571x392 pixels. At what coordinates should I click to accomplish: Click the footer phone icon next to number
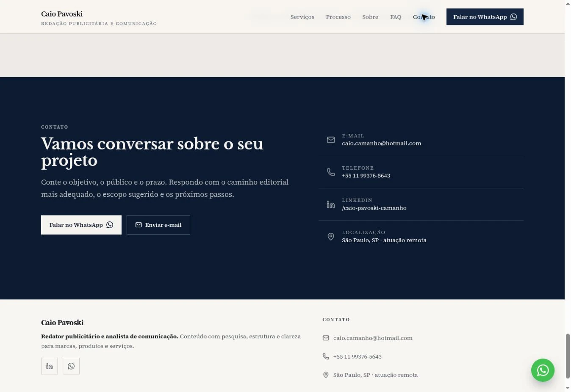click(x=326, y=356)
